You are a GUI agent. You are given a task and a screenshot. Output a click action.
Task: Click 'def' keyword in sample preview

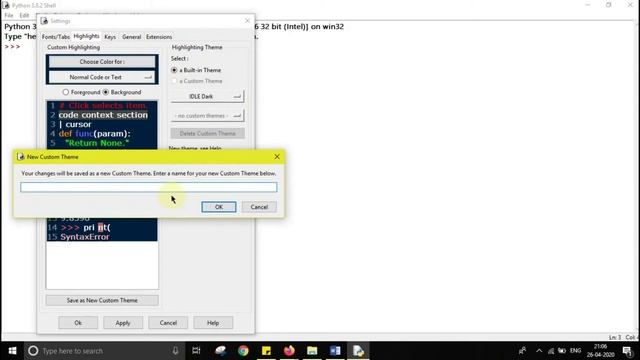tap(65, 133)
